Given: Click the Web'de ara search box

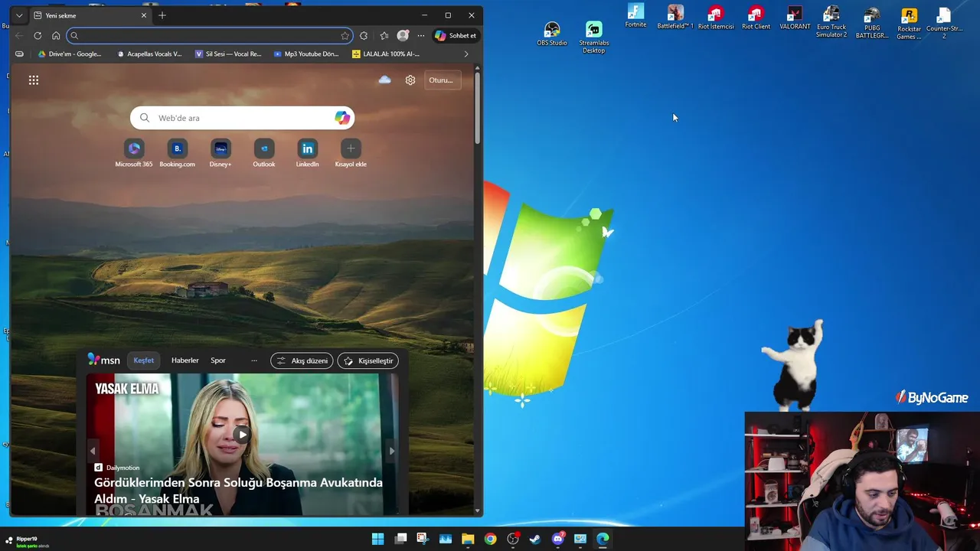Looking at the screenshot, I should [x=243, y=118].
